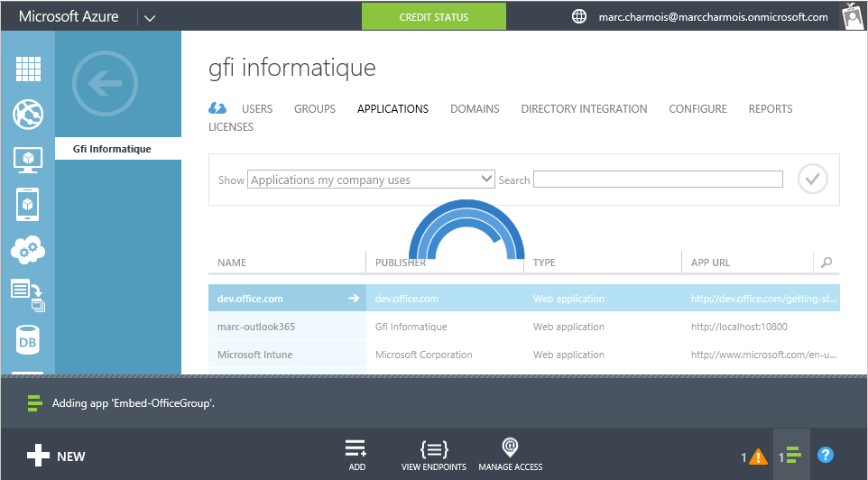Open 'Applications my company uses' dropdown
868x480 pixels.
(371, 180)
